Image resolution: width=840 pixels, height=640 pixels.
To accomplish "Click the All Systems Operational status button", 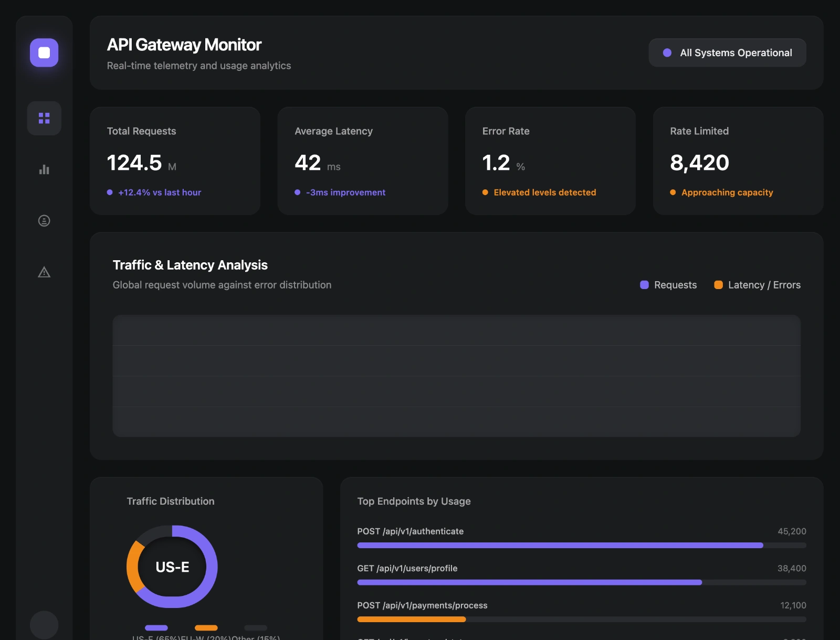I will click(x=727, y=52).
